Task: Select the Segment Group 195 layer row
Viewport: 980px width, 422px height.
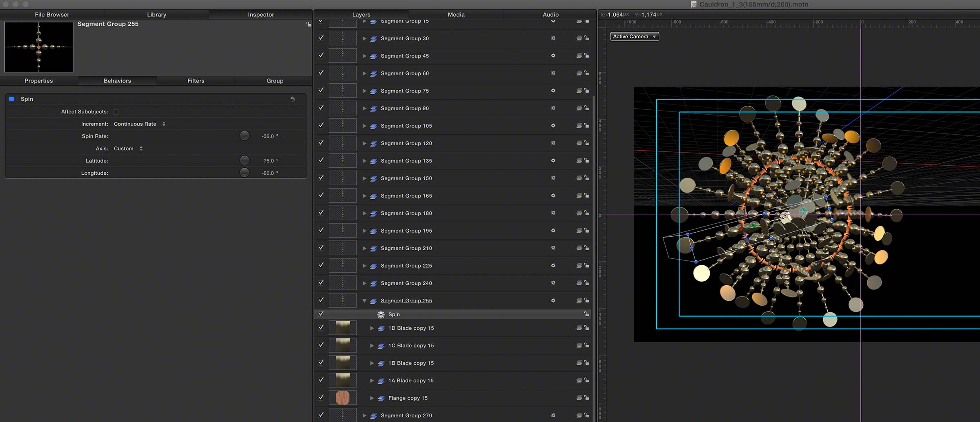Action: click(453, 231)
